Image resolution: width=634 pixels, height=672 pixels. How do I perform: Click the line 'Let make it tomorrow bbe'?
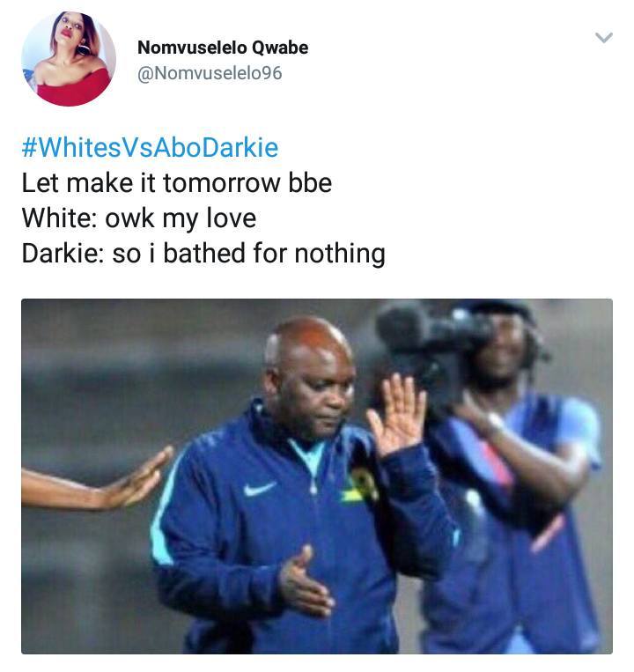[x=176, y=183]
